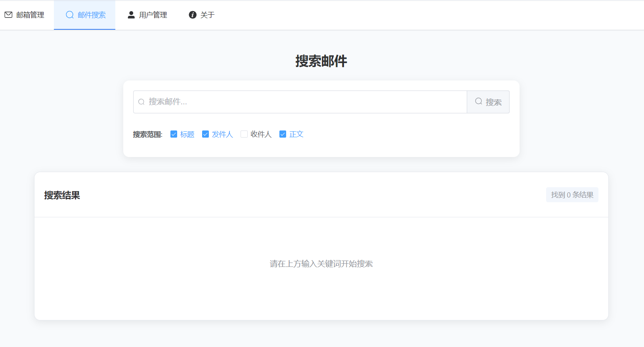Screen dimensions: 644x347
Task: Click the 搜索结果 heading
Action: coord(62,195)
